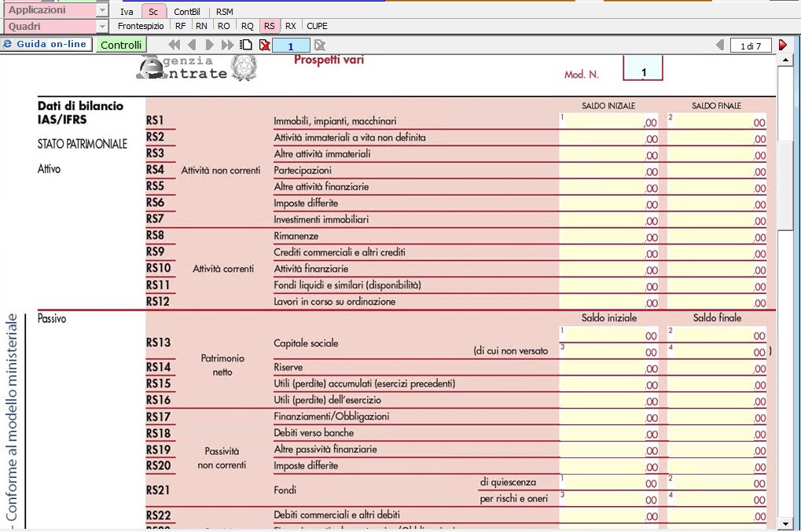801x532 pixels.
Task: Open the CUPE tab
Action: [x=317, y=26]
